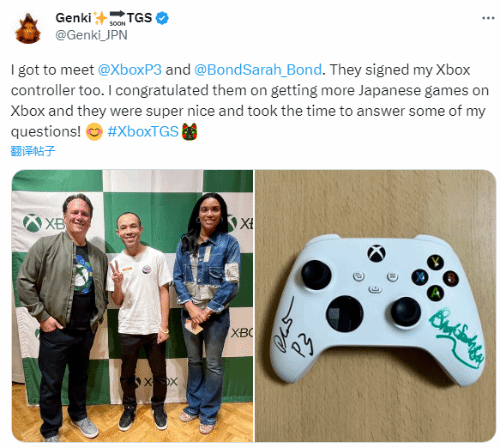Click Genki's profile avatar picture
The width and height of the screenshot is (500, 448).
tap(28, 29)
